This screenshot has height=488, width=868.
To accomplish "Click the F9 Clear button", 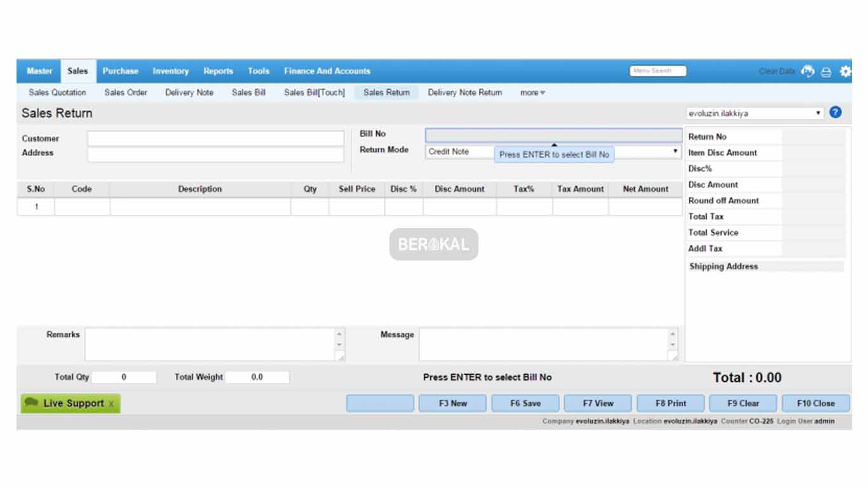I will coord(743,403).
